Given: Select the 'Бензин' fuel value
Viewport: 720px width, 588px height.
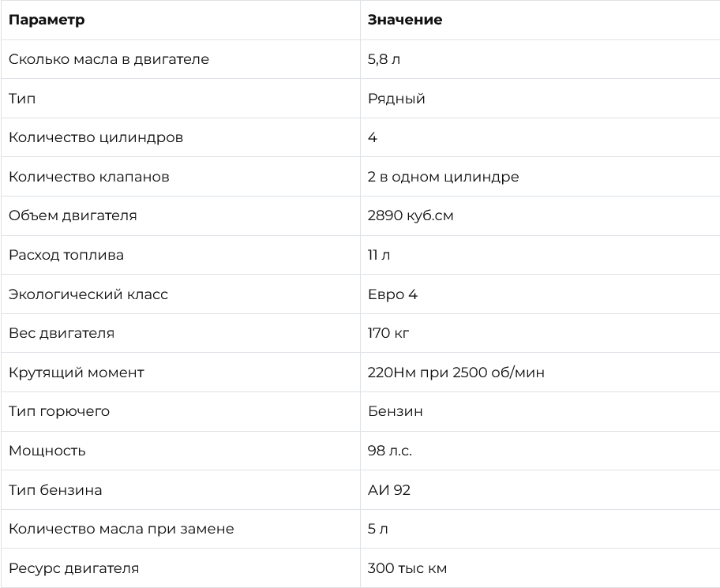Looking at the screenshot, I should point(395,411).
